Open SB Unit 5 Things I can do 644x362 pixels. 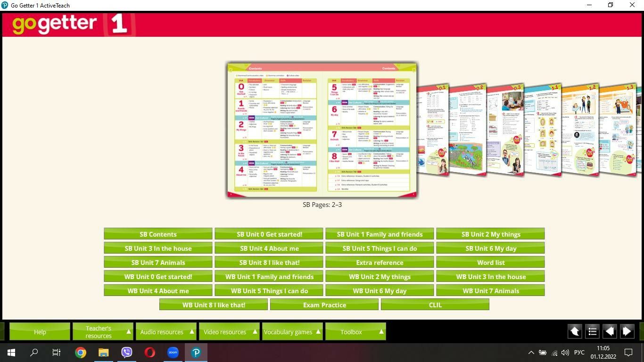[380, 248]
